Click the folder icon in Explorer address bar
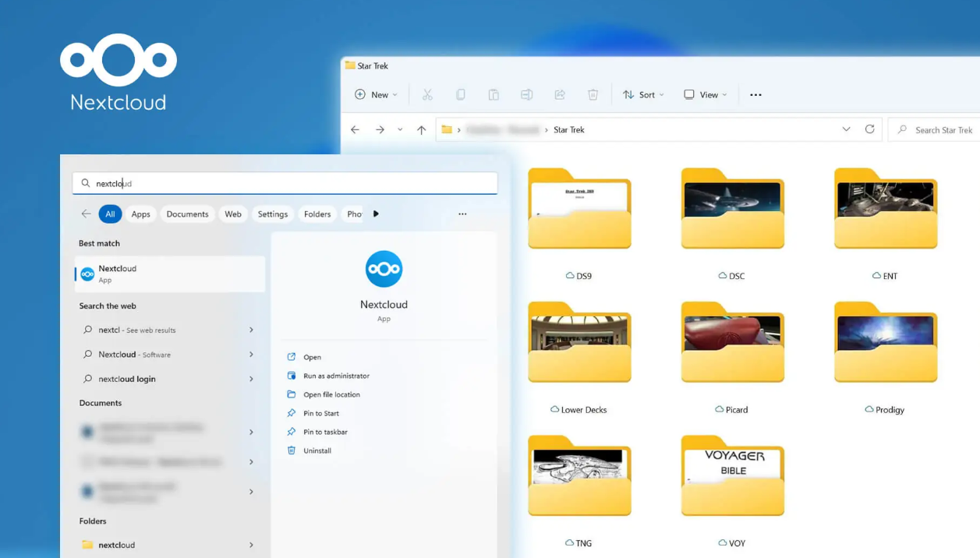The image size is (980, 558). (x=447, y=129)
